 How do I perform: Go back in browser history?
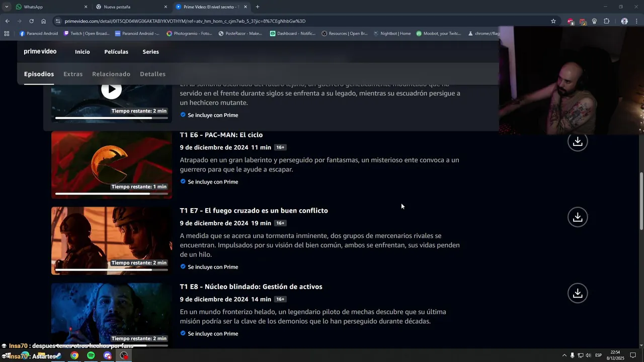point(7,21)
